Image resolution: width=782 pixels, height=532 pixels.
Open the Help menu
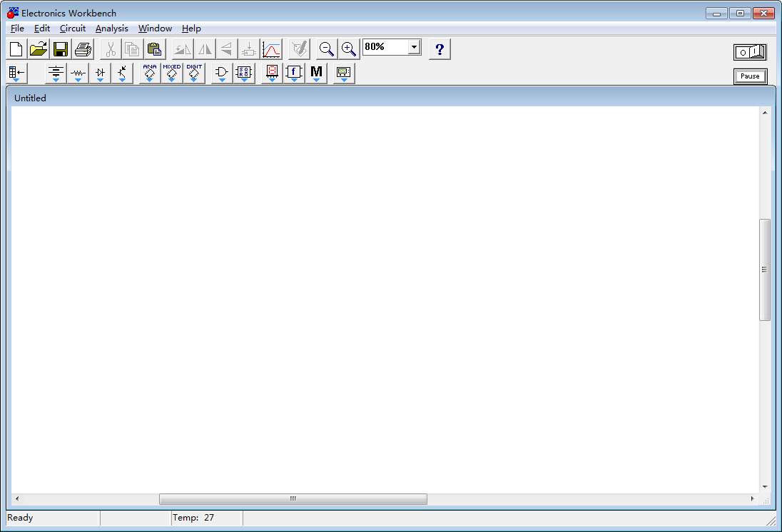point(191,29)
